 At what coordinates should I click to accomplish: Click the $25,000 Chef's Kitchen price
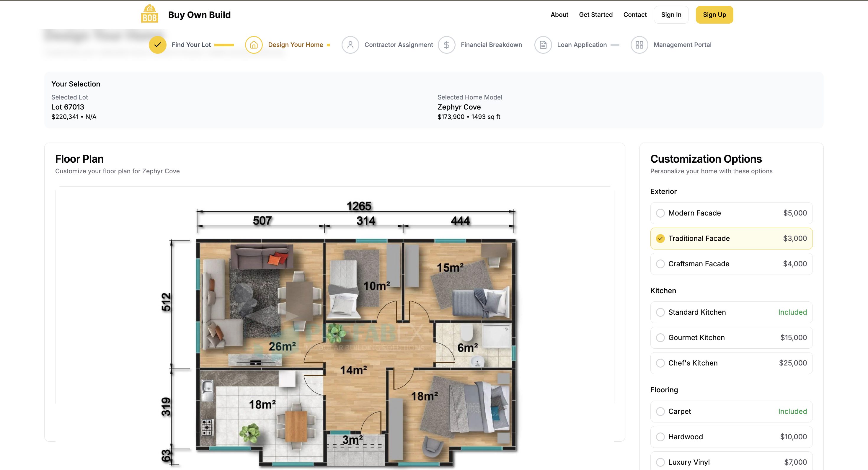click(793, 363)
